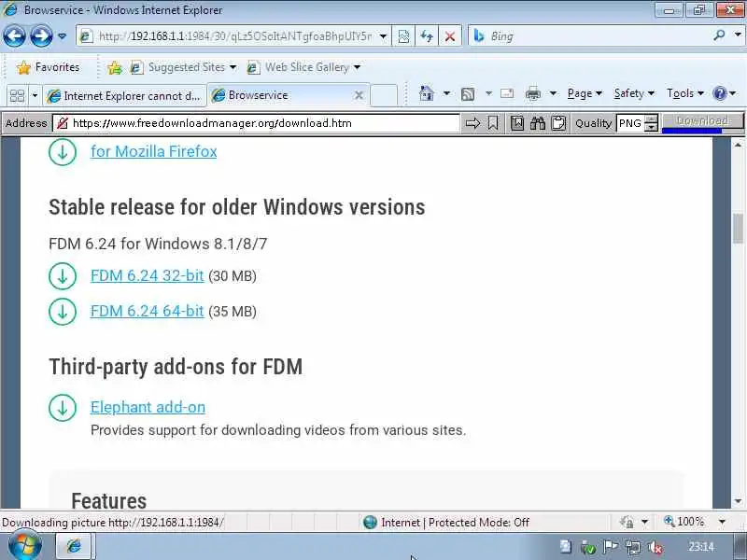Click the Print icon

click(x=532, y=94)
